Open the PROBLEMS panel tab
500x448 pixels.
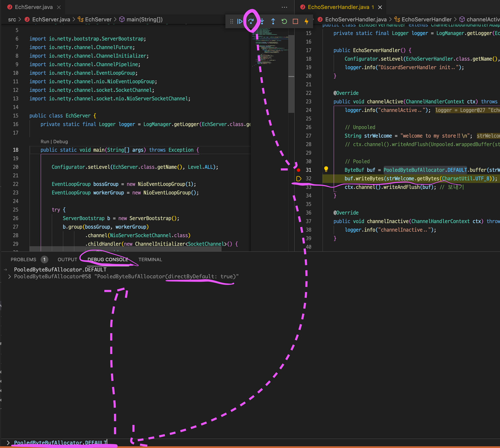[x=23, y=259]
